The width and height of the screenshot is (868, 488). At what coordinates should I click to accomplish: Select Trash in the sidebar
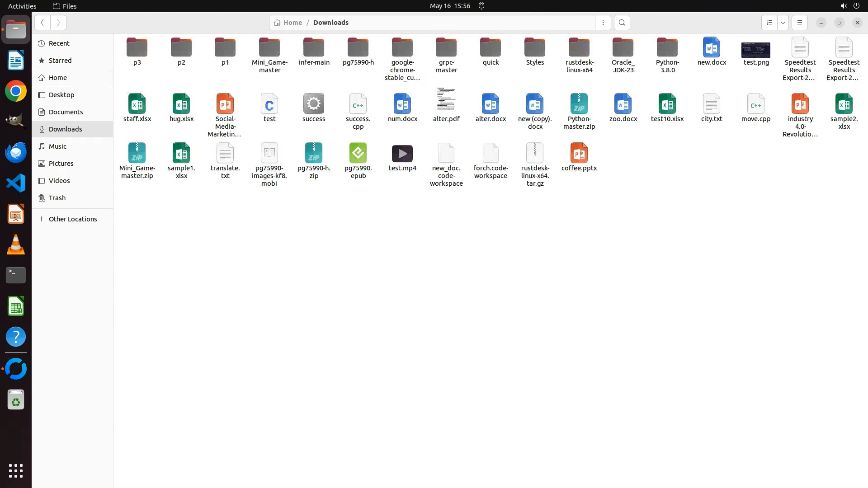[57, 198]
